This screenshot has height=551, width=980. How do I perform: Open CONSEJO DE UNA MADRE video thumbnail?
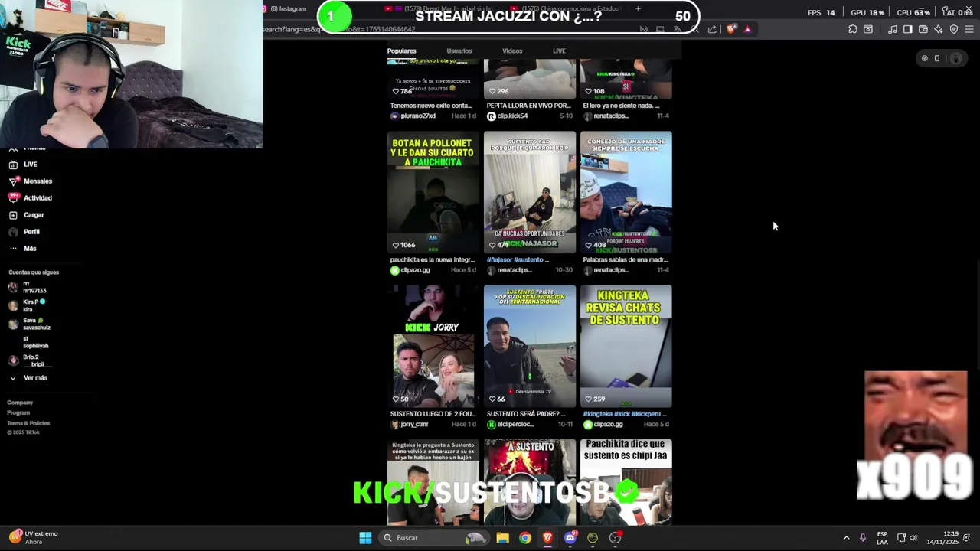coord(626,192)
